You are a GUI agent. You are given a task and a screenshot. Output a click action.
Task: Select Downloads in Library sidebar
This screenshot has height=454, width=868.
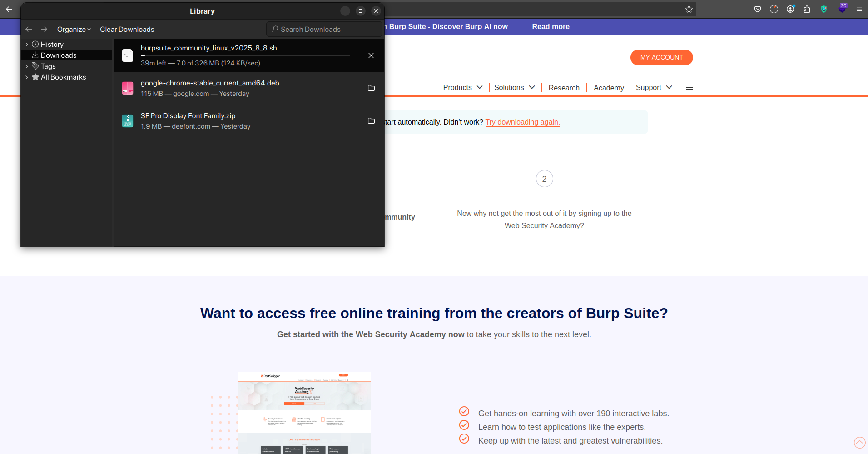point(59,55)
